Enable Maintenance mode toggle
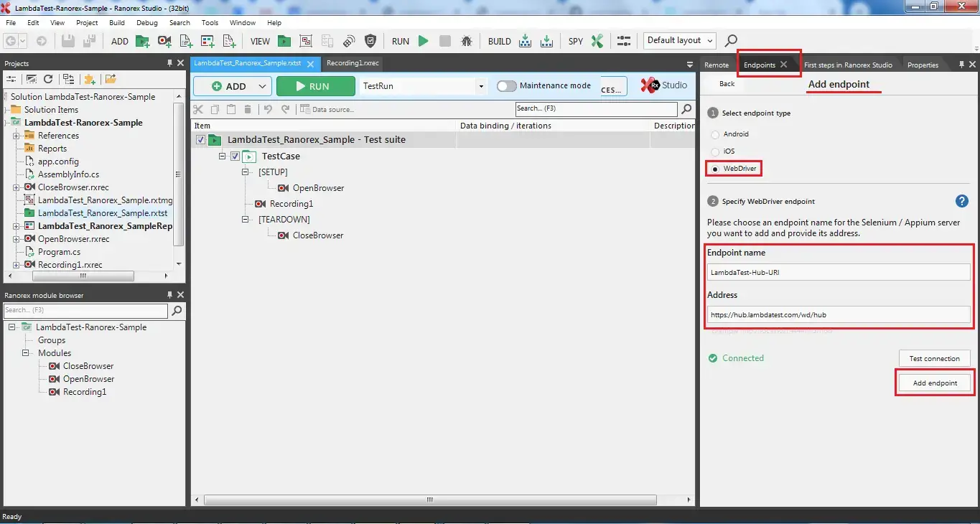This screenshot has width=980, height=524. (507, 85)
